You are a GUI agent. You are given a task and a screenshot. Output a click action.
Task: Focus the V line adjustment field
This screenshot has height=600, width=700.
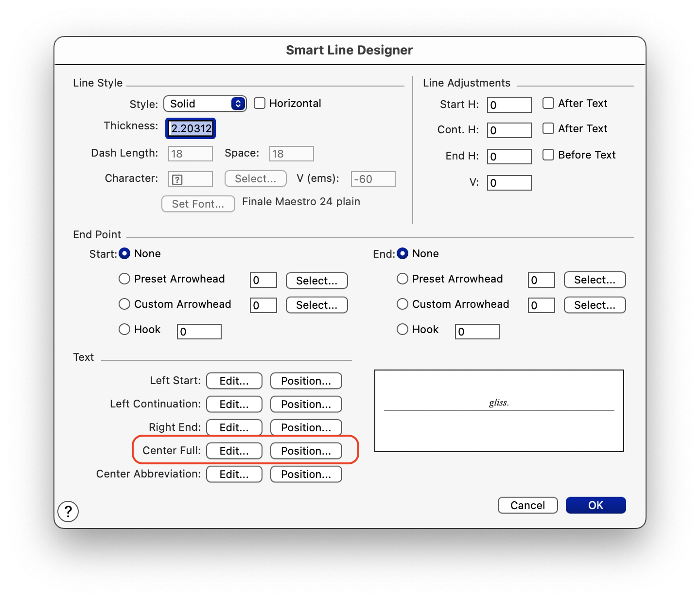[x=509, y=183]
